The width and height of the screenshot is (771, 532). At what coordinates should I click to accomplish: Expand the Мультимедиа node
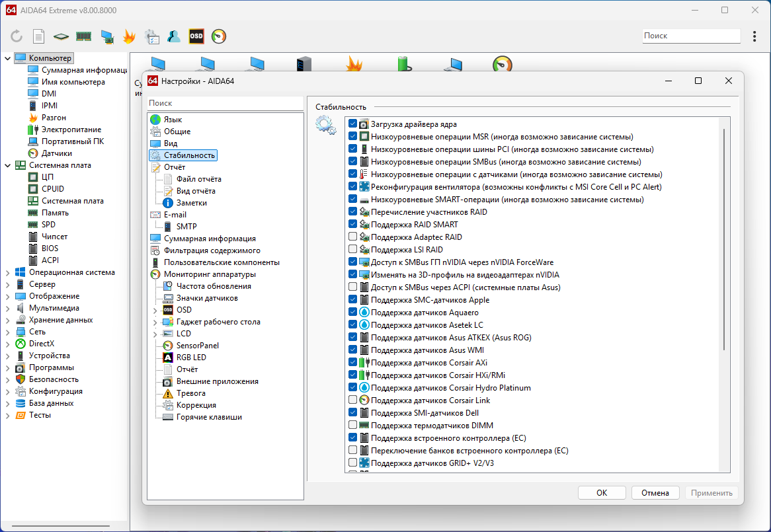(7, 308)
